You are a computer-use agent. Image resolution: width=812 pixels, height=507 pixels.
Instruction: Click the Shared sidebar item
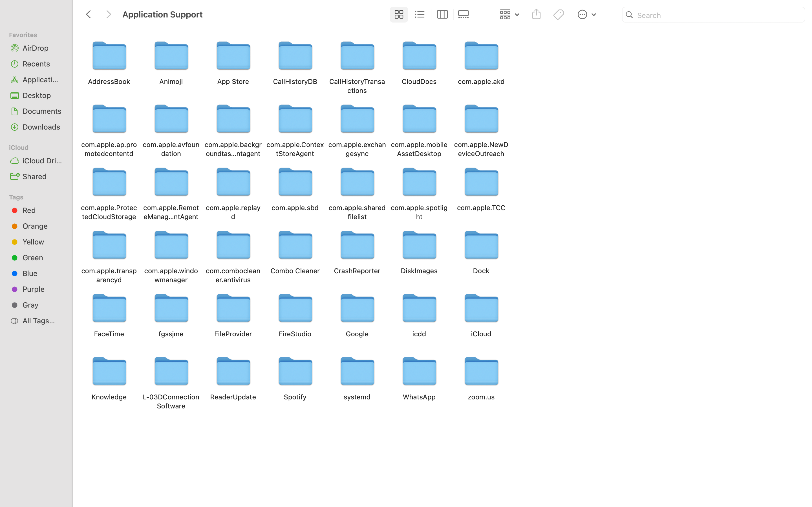(x=35, y=176)
